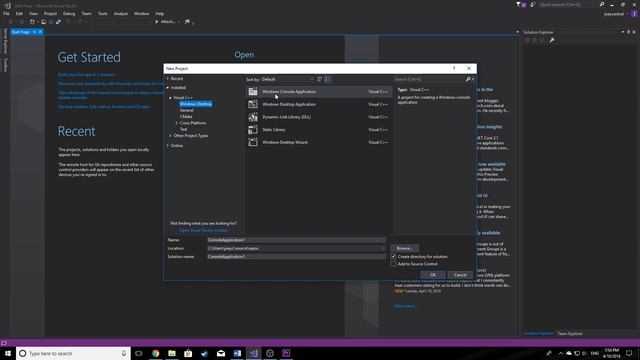Click the project Name input field
The height and width of the screenshot is (360, 640).
pyautogui.click(x=296, y=240)
